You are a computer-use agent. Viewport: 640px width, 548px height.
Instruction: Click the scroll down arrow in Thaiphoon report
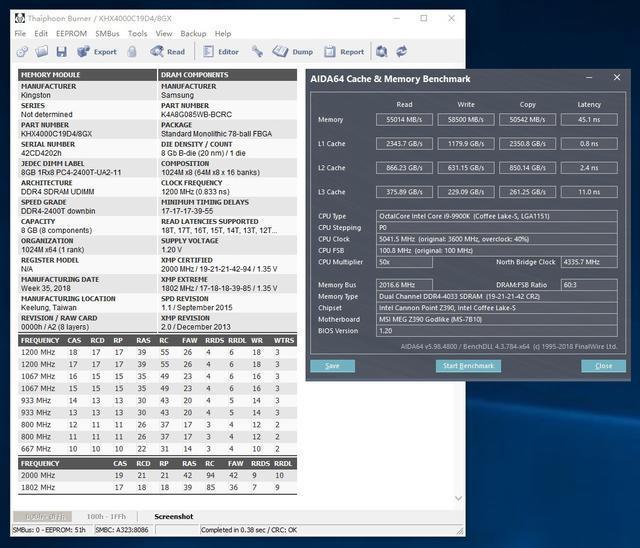[458, 498]
